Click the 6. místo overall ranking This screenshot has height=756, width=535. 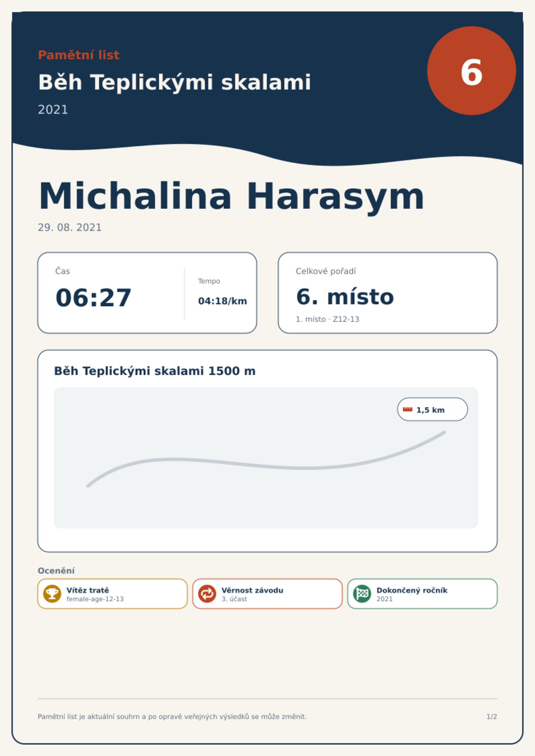(345, 297)
